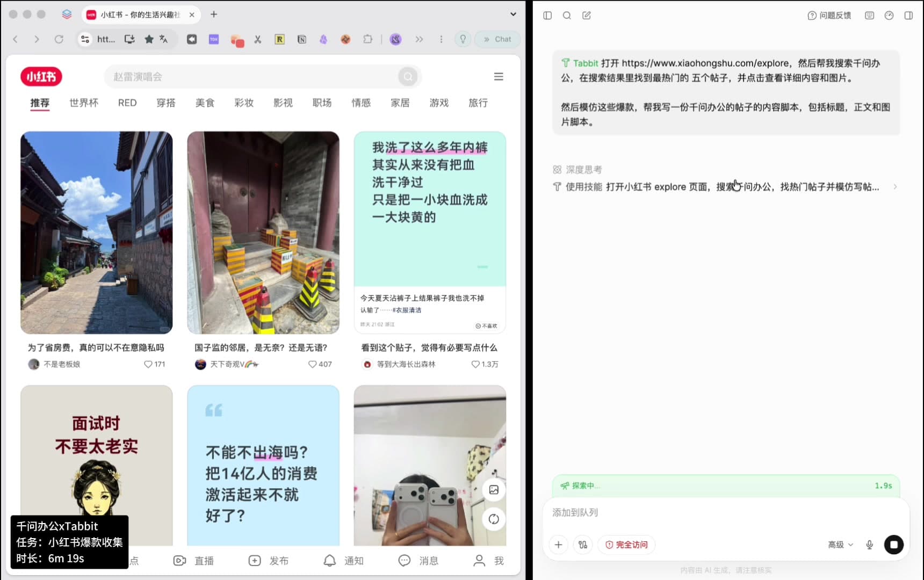The width and height of the screenshot is (924, 580).
Task: Reload the current page
Action: tap(59, 39)
